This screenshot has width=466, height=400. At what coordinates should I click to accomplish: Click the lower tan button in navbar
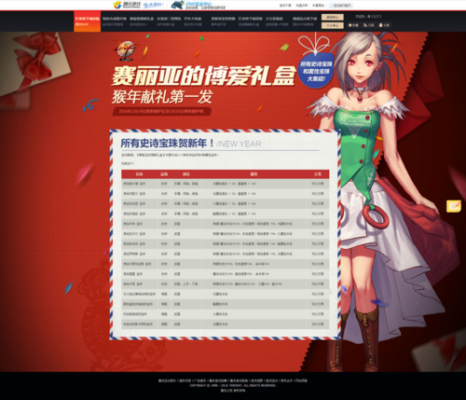(x=332, y=25)
